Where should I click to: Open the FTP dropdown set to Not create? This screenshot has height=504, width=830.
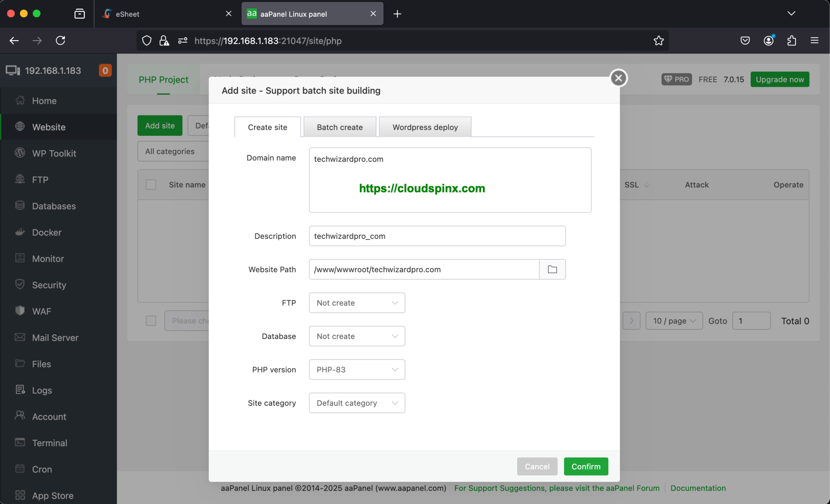pos(356,303)
